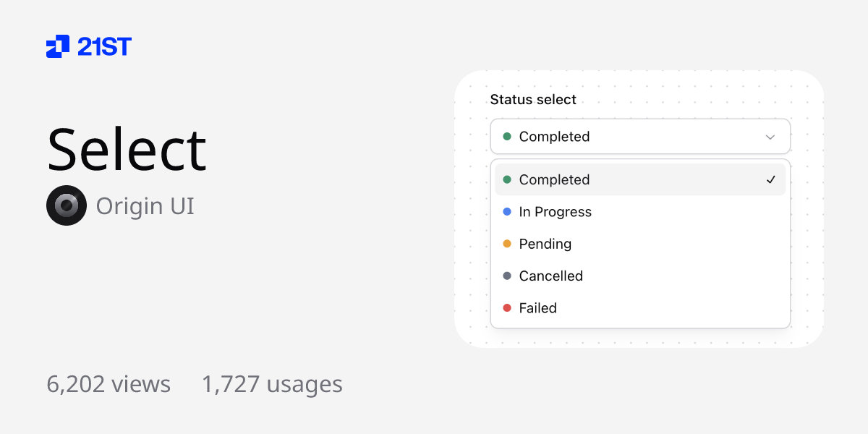This screenshot has height=434, width=868.
Task: Click the Completed text in the select box
Action: coord(554,137)
